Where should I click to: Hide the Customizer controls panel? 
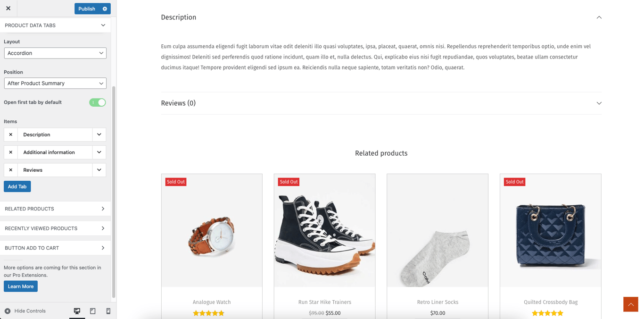click(26, 311)
